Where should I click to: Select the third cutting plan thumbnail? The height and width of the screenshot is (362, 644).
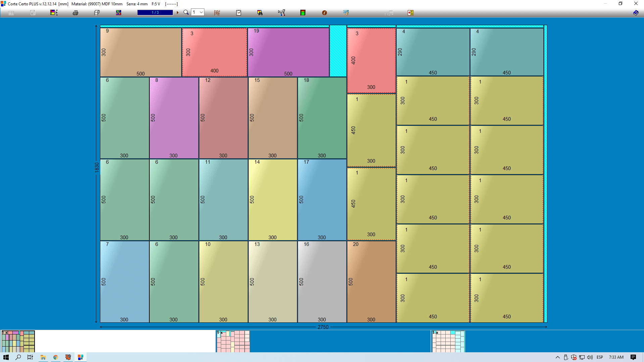pos(448,341)
